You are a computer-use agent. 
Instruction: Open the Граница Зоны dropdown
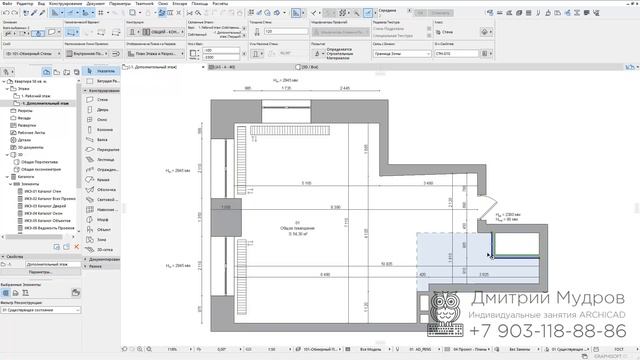[402, 53]
